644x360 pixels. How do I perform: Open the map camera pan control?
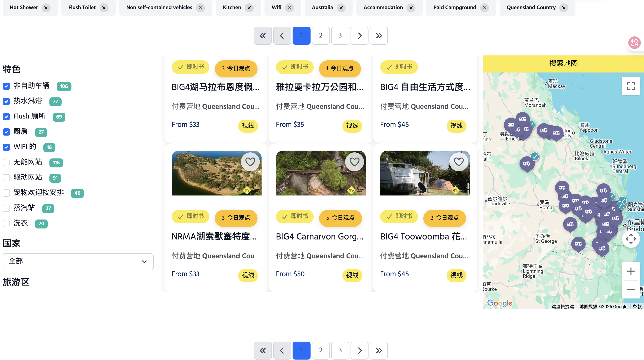tap(631, 239)
